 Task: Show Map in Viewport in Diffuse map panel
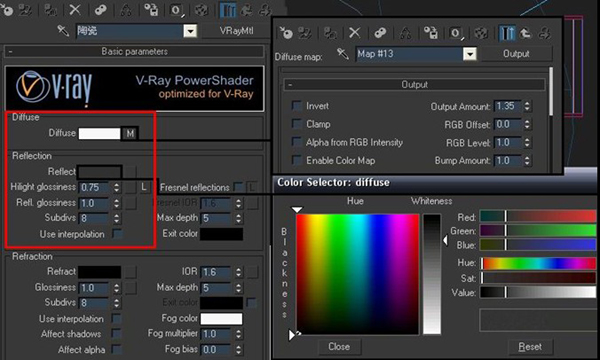[481, 33]
